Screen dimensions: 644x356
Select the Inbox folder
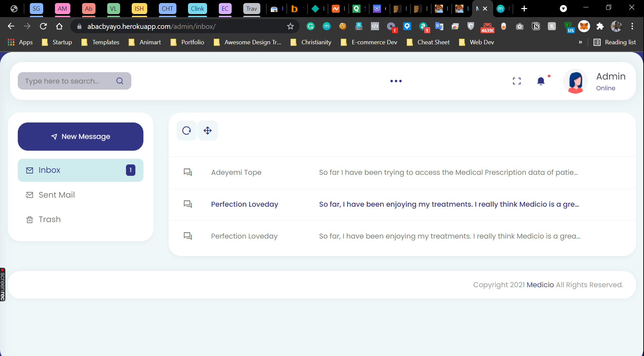click(80, 170)
